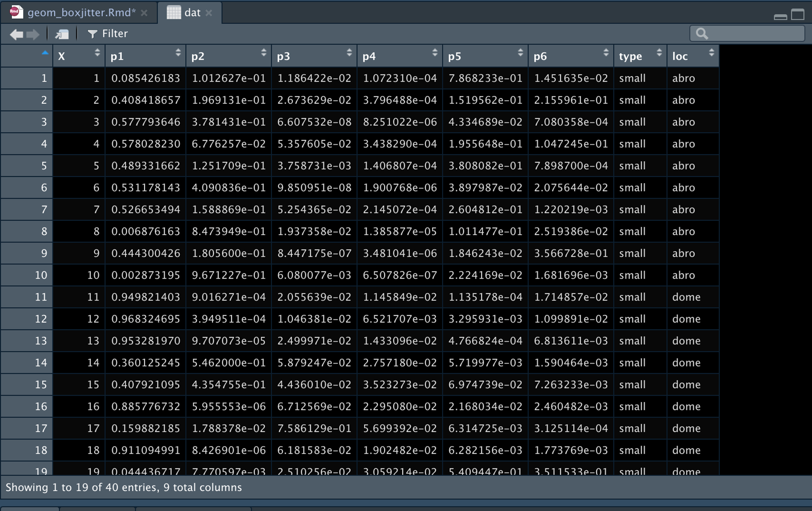Viewport: 812px width, 511px height.
Task: Select p2 value 8.473949e-01
Action: [229, 232]
